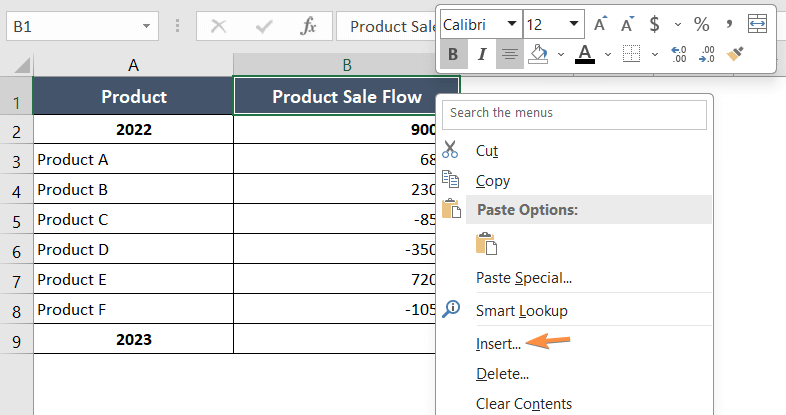Click the -350 value cell
Screen dimensions: 786x415
point(335,249)
